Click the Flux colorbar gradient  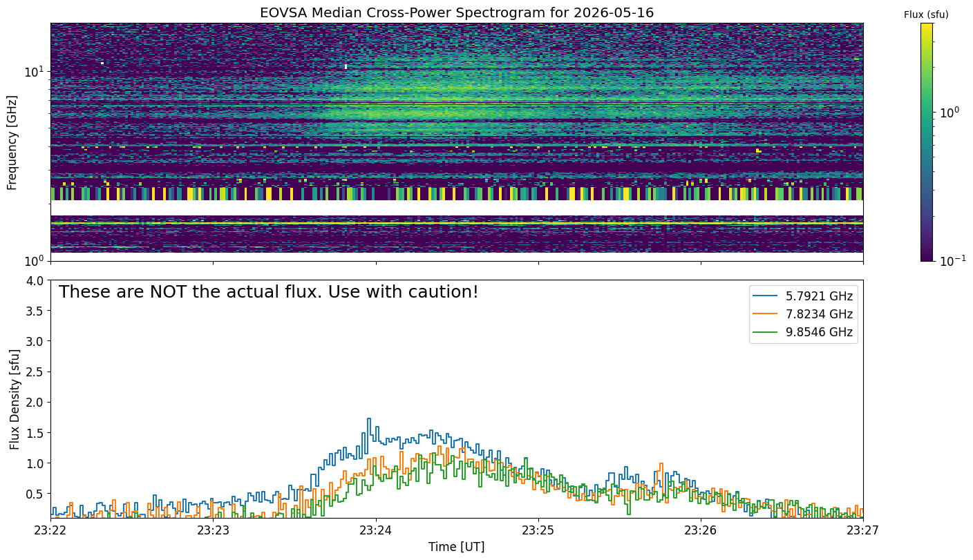[x=927, y=142]
